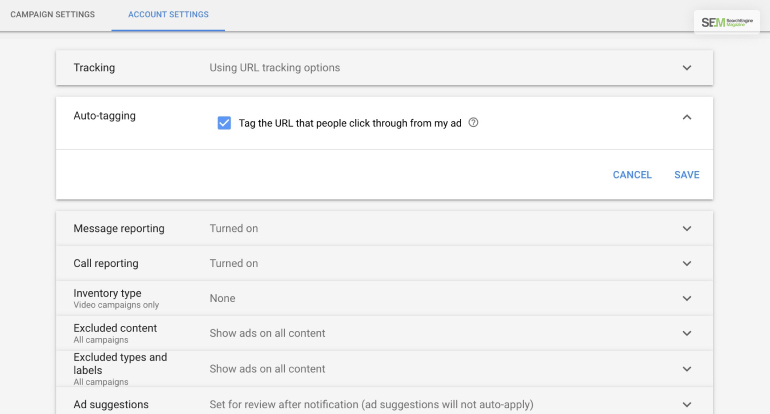Viewport: 770px width, 414px height.
Task: Expand the Tracking settings row
Action: tap(686, 68)
